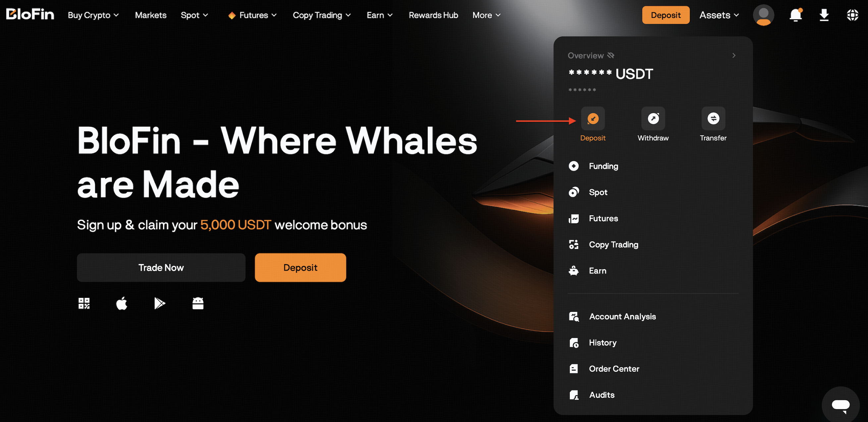Click the Apple App Store icon
This screenshot has width=868, height=422.
(x=122, y=303)
